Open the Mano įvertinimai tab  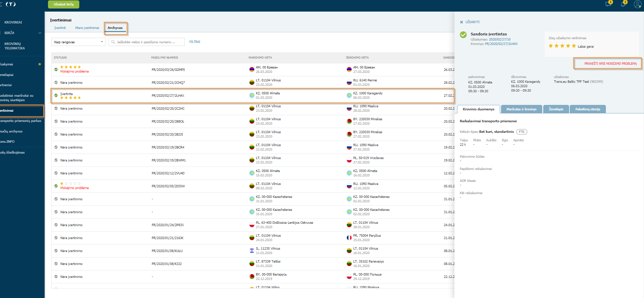(87, 28)
